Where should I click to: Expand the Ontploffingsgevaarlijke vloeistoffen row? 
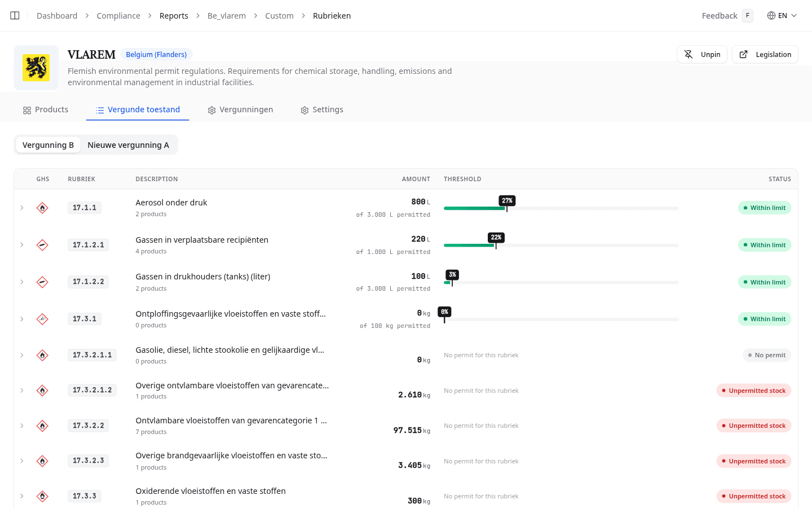[22, 319]
